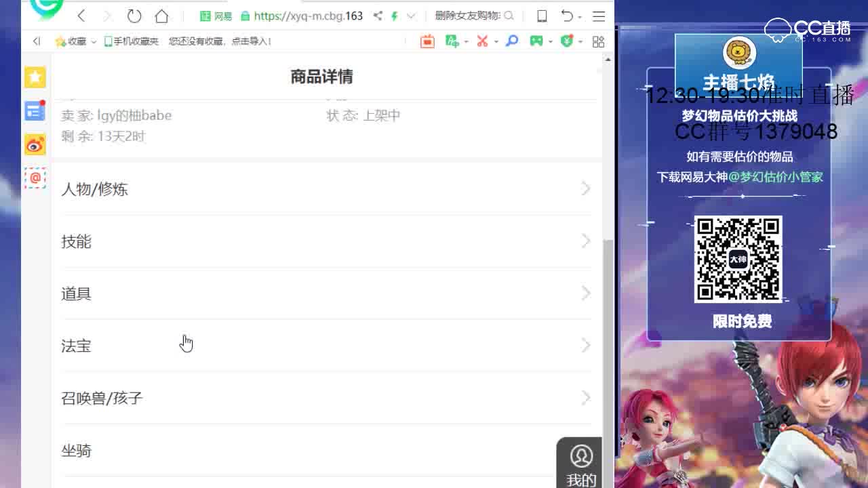Click @梦幻估价小管家 text in overlay
This screenshot has height=488, width=868.
[x=776, y=177]
